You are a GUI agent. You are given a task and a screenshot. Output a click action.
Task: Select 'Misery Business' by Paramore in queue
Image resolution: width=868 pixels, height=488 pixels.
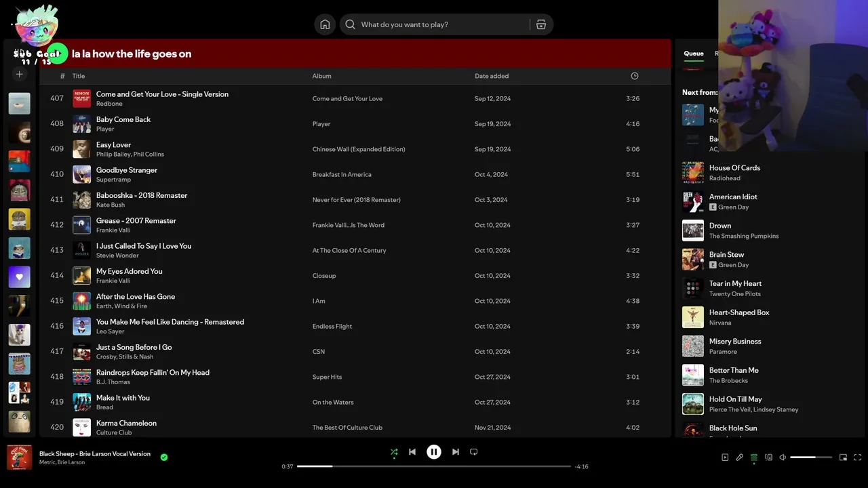[x=735, y=342]
